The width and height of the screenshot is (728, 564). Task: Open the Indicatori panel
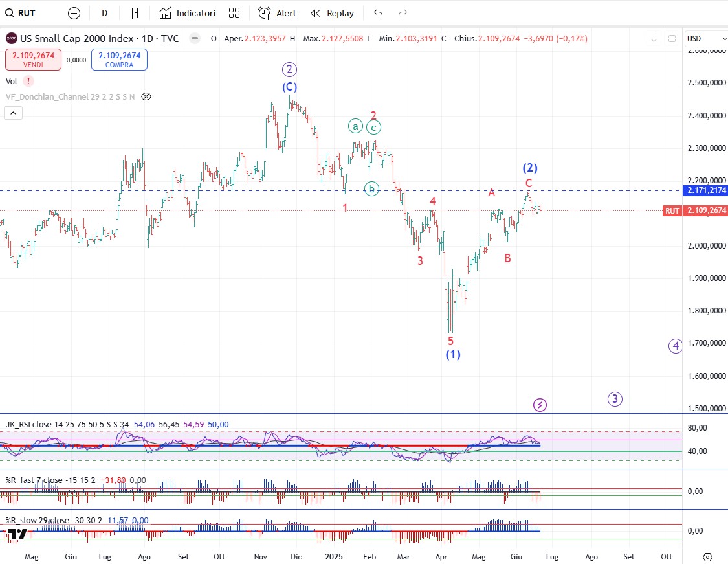(x=188, y=13)
